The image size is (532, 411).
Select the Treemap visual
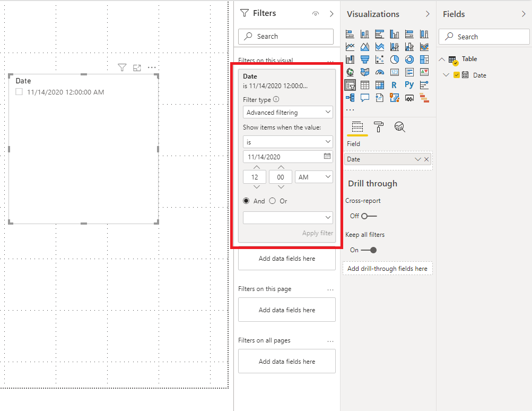click(424, 59)
